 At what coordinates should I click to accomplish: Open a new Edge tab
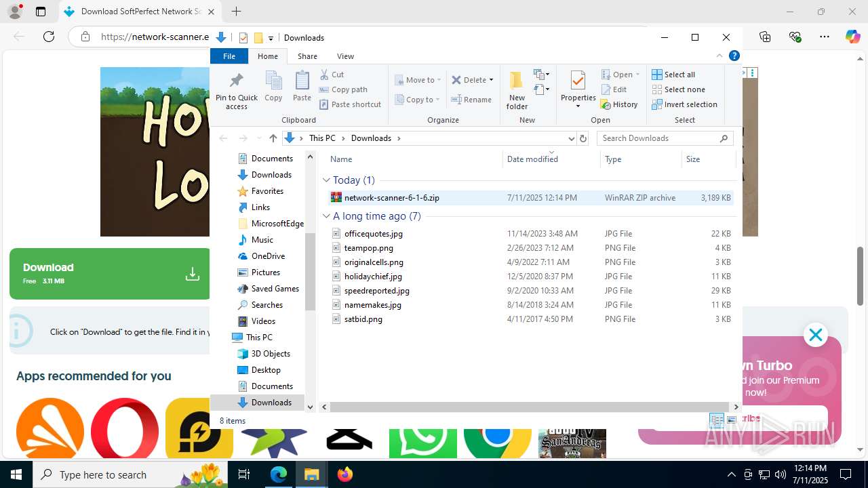236,12
